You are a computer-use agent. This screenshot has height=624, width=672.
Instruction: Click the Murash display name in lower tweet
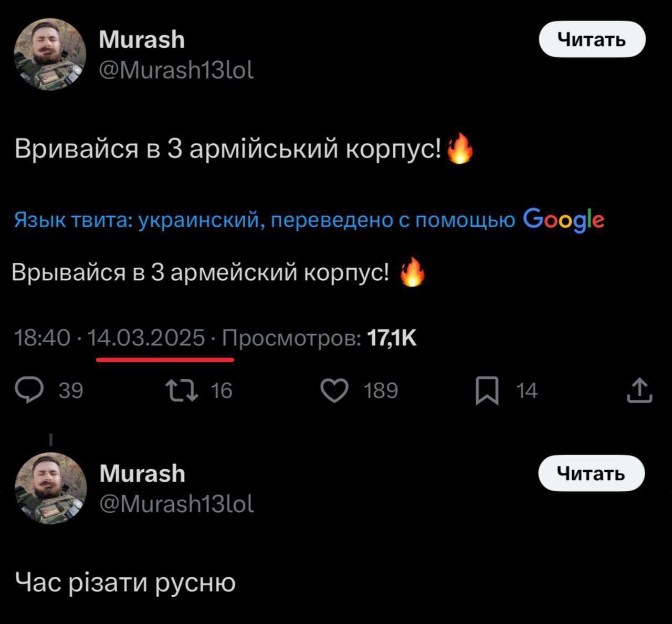142,473
